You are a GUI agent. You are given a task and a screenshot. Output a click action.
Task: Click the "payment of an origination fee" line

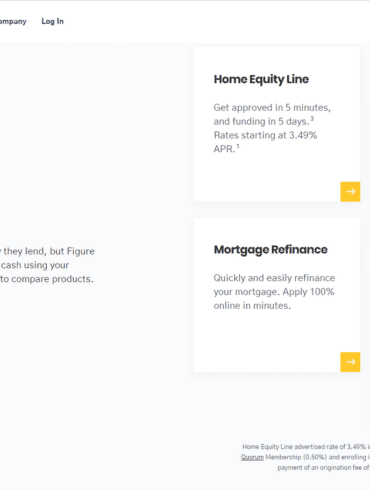[323, 468]
